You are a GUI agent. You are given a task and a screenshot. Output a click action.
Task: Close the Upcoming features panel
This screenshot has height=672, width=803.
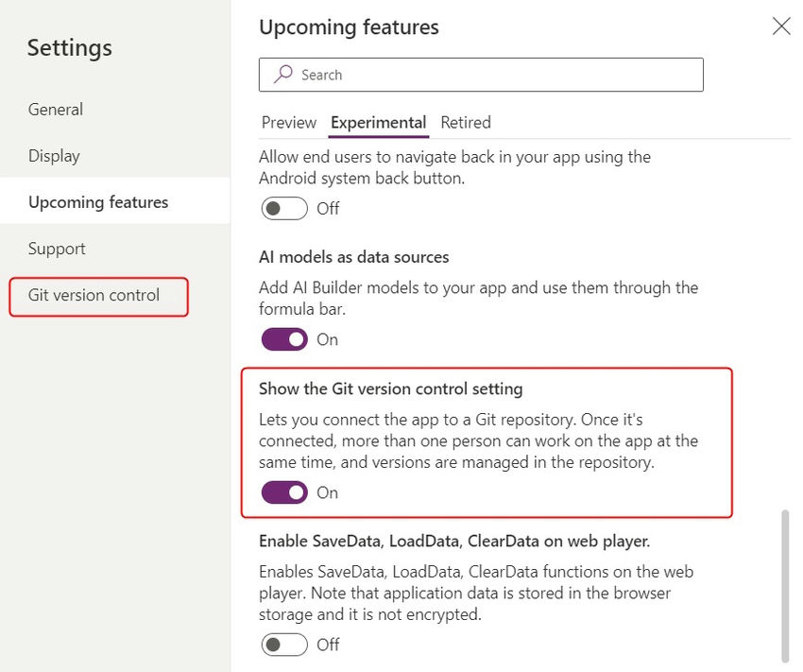(x=780, y=26)
